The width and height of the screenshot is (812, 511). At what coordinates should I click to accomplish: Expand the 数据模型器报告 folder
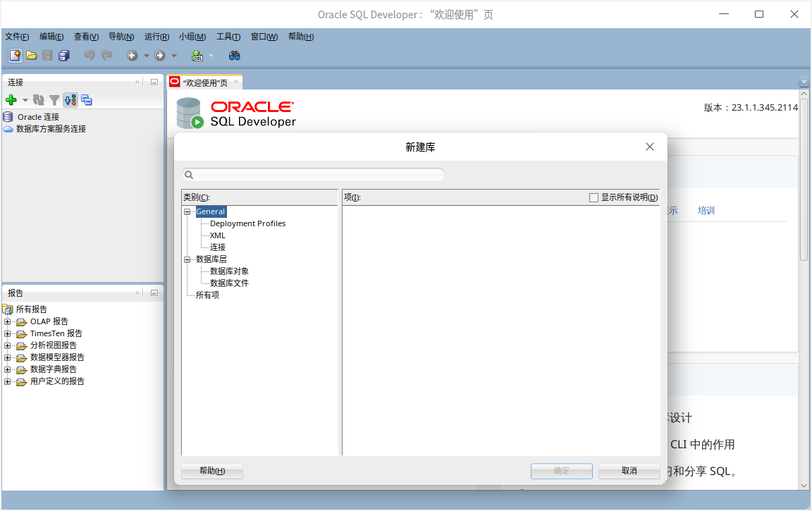[x=7, y=357]
